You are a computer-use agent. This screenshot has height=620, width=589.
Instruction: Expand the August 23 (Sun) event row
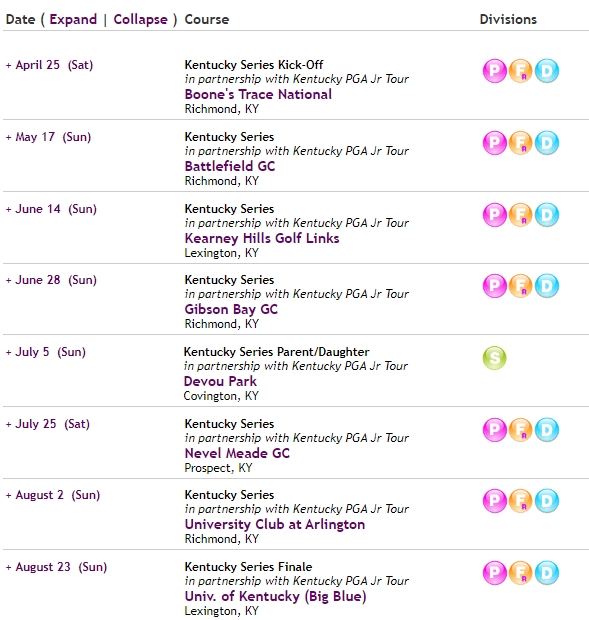click(x=56, y=567)
